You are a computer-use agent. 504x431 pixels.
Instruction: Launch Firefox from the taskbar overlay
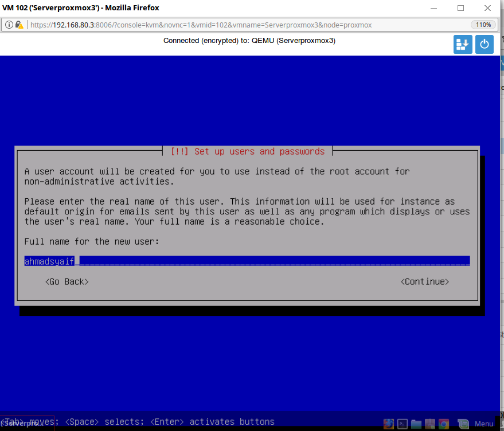(389, 424)
